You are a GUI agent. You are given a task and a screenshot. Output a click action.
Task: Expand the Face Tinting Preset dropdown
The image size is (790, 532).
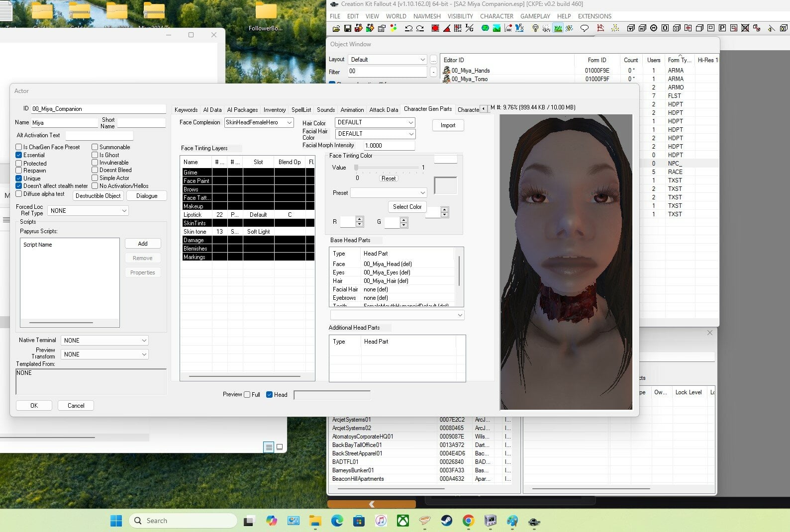point(389,192)
